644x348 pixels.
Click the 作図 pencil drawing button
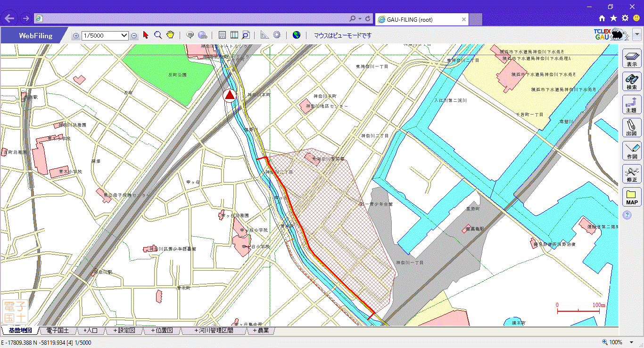[632, 151]
